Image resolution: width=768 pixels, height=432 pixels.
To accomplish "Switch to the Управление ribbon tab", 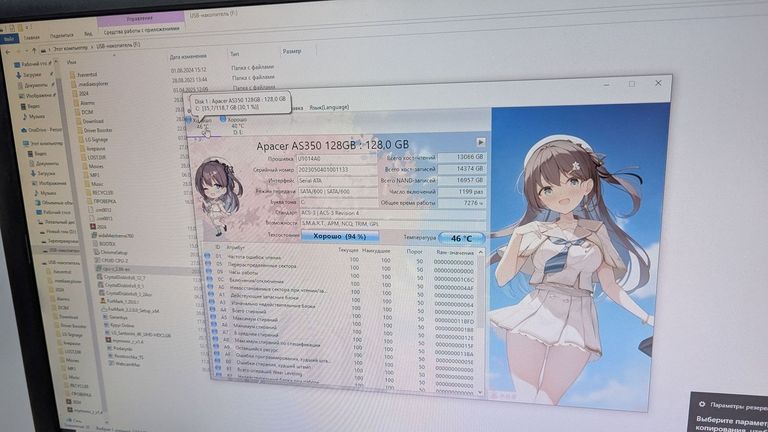I will tap(139, 19).
